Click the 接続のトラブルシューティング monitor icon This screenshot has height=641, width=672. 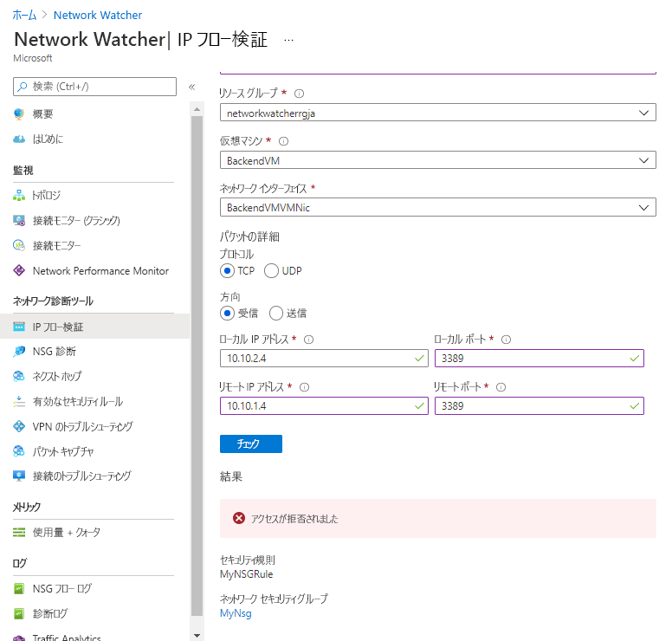pos(19,476)
